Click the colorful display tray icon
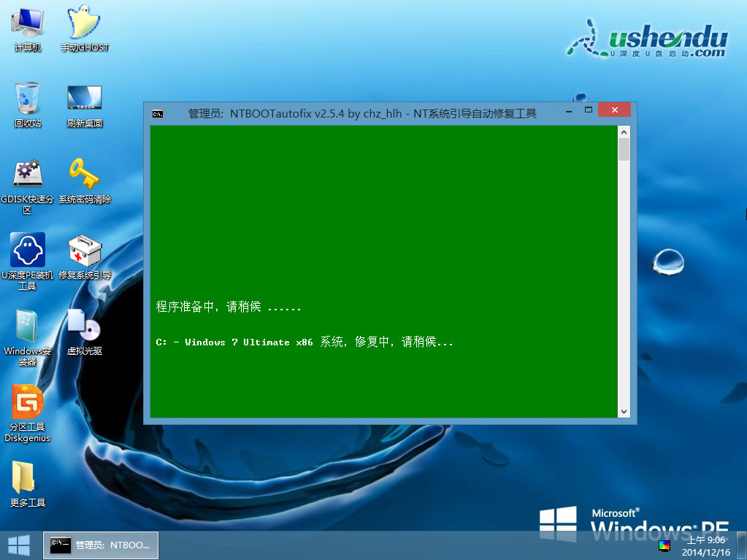The height and width of the screenshot is (560, 747). [x=664, y=545]
